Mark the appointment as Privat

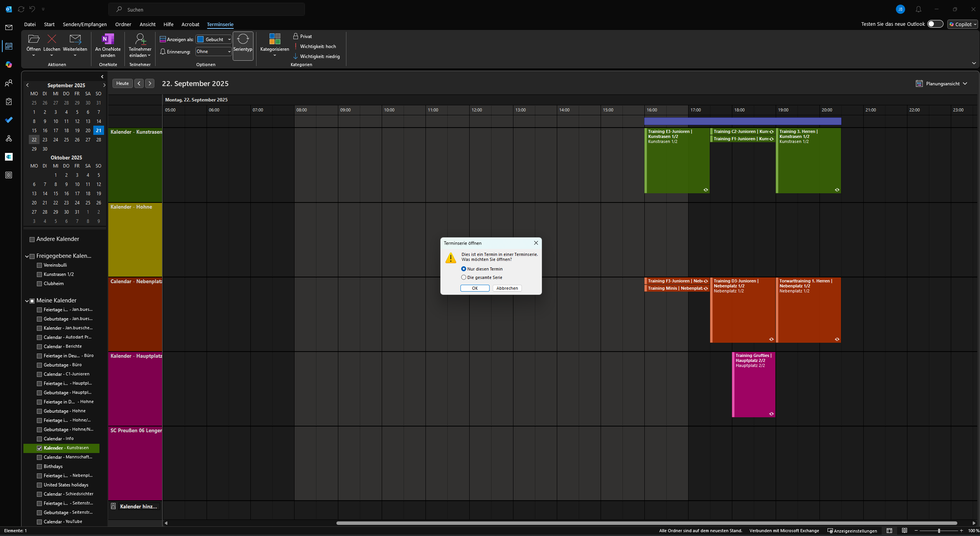(x=303, y=36)
